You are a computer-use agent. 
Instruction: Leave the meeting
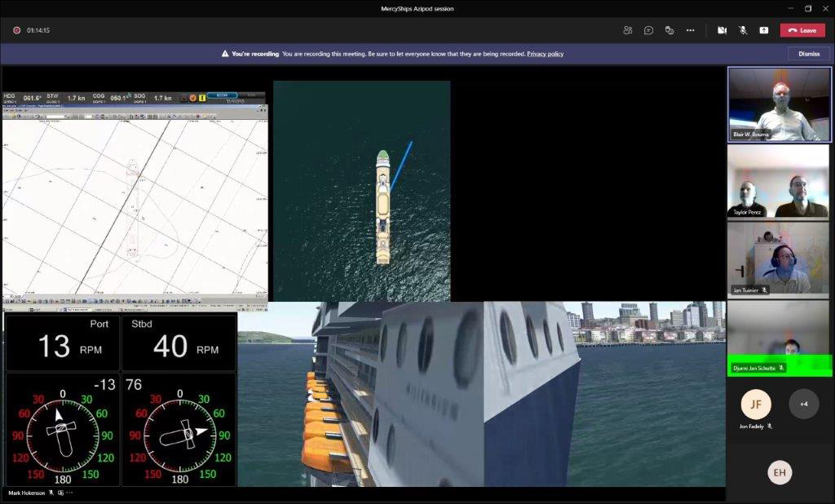(802, 30)
